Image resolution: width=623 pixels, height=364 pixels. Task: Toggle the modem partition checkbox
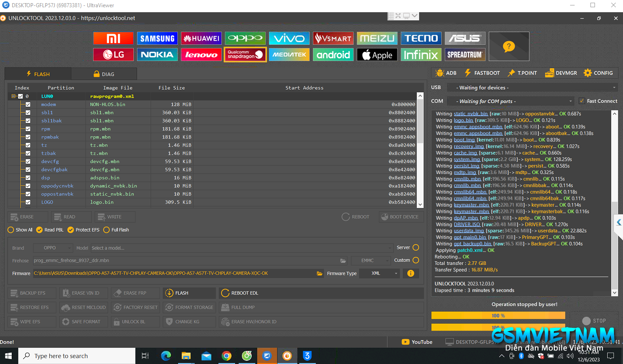[28, 104]
